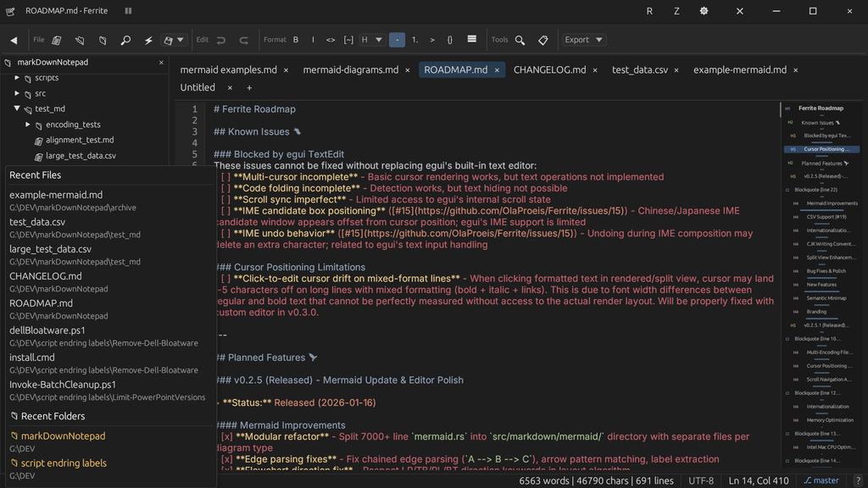Screen dimensions: 868x488
Task: Switch to the CHANGELOG.md tab
Action: [549, 69]
